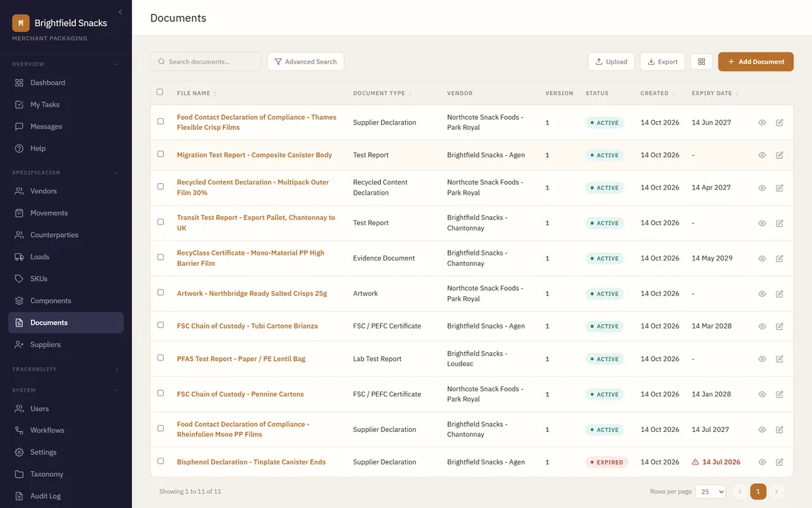View the Food Contact Thames Flexible document
The width and height of the screenshot is (812, 508).
(762, 123)
